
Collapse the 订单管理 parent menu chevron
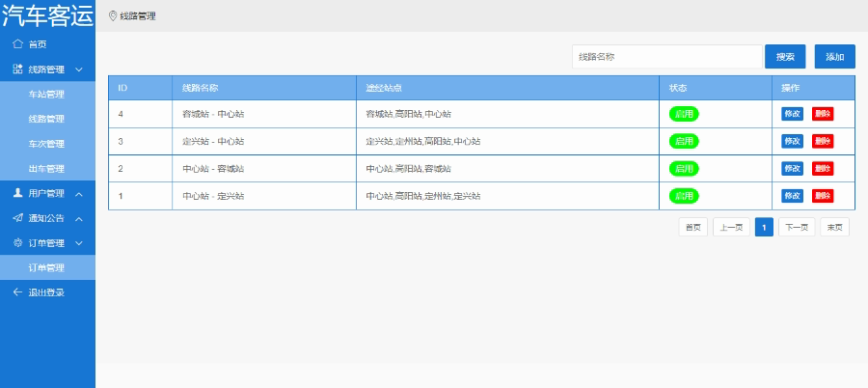coord(79,243)
